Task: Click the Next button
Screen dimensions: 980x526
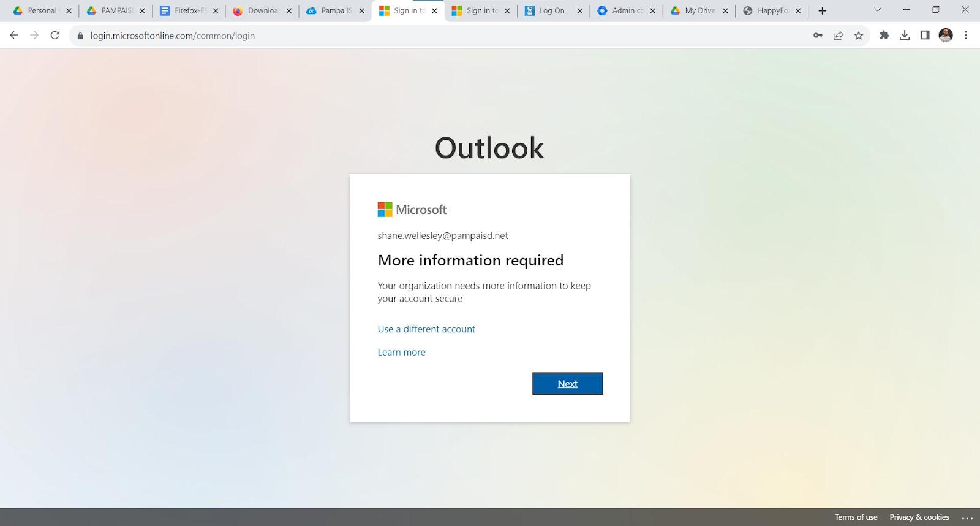Action: tap(568, 384)
